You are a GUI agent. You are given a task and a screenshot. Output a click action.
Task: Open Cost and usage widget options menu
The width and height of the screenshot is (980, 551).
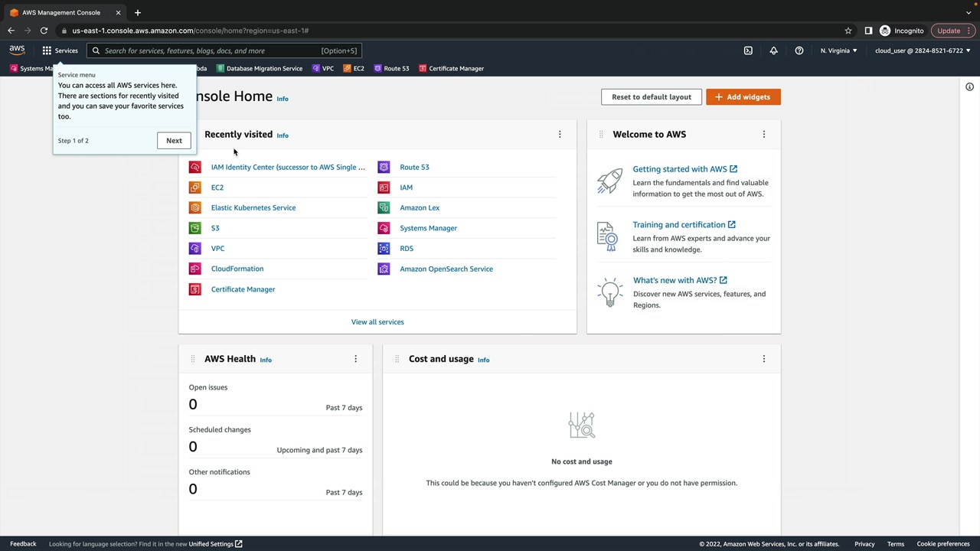763,359
